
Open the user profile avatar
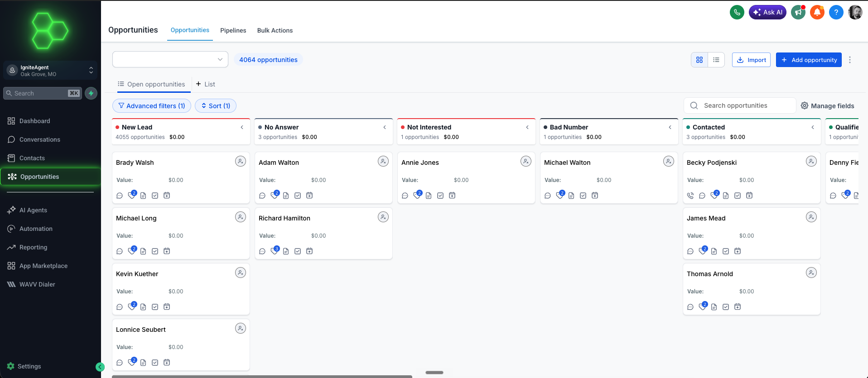[x=855, y=12]
